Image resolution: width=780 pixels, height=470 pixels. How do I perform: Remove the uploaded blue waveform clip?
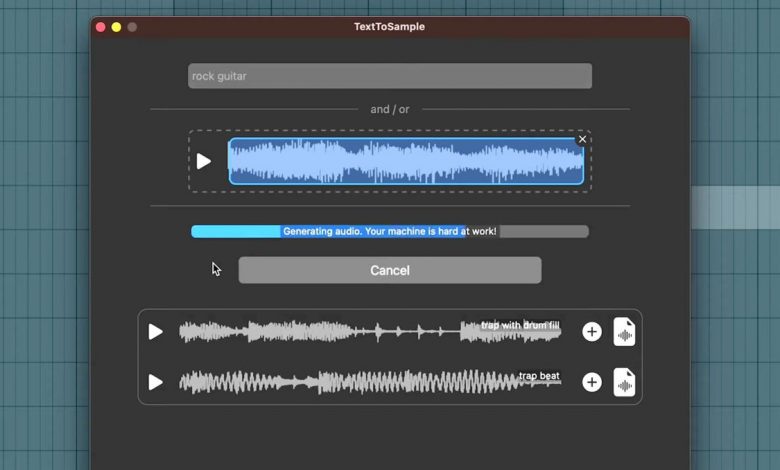coord(582,139)
